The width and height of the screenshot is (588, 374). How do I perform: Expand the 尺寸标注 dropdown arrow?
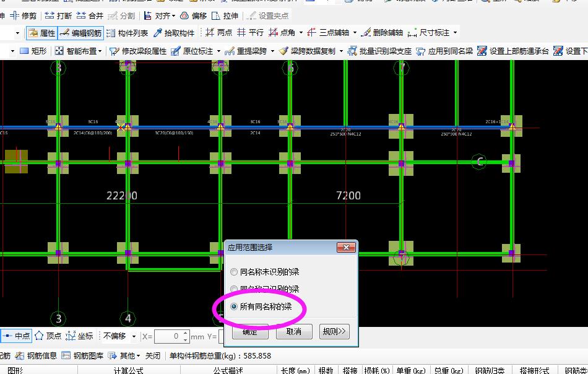pyautogui.click(x=456, y=33)
